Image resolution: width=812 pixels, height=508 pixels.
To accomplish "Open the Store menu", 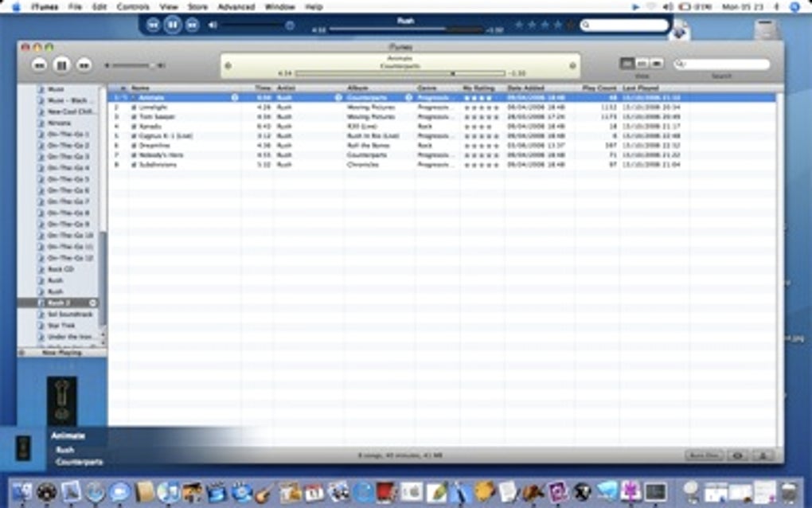I will click(x=197, y=6).
